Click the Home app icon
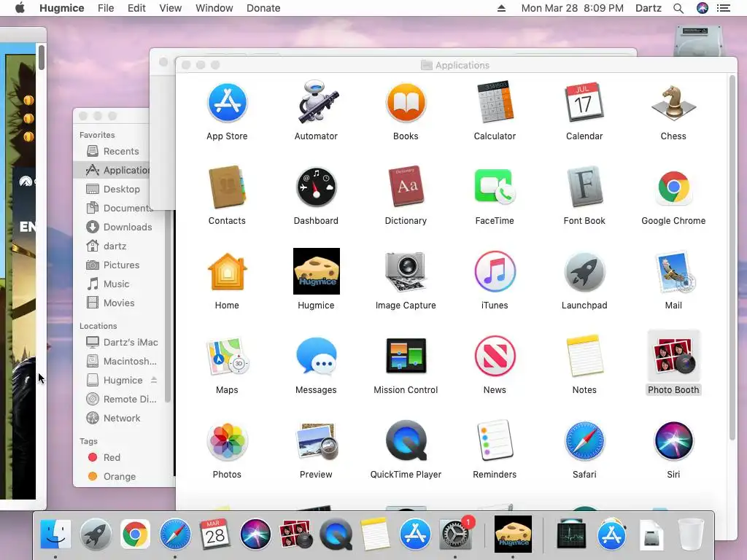The height and width of the screenshot is (560, 747). 228,271
